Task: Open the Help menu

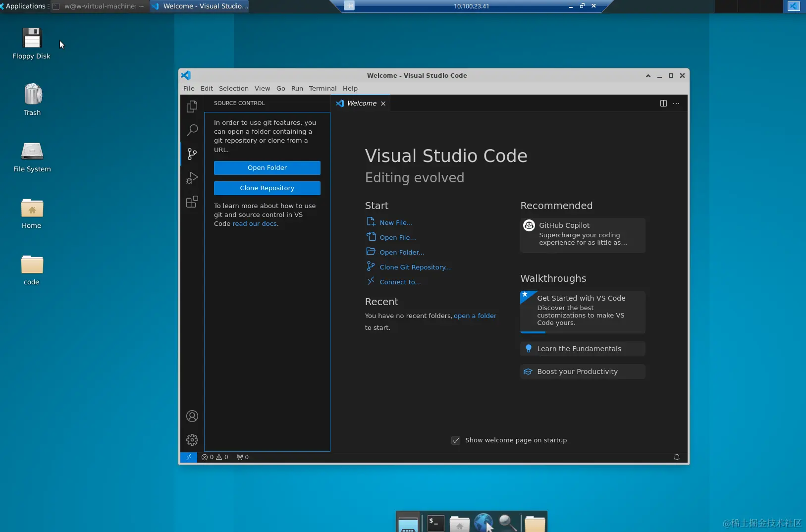Action: coord(350,88)
